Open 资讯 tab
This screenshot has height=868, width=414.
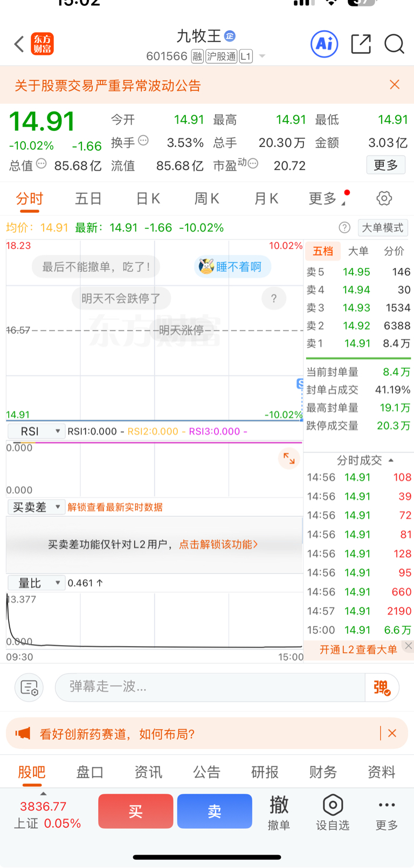148,772
